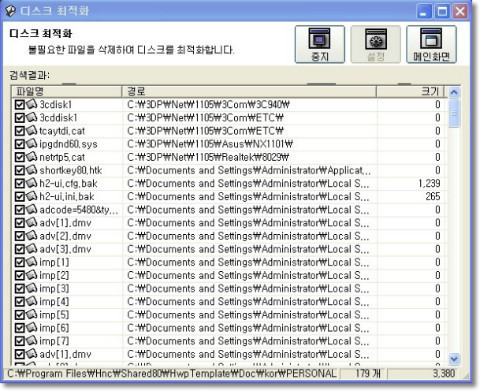The height and width of the screenshot is (391, 480).
Task: Click file icon of adv[3].dmv
Action: click(31, 249)
